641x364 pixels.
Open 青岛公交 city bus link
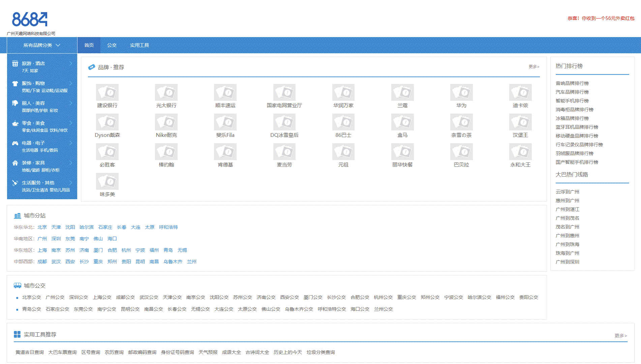(32, 309)
